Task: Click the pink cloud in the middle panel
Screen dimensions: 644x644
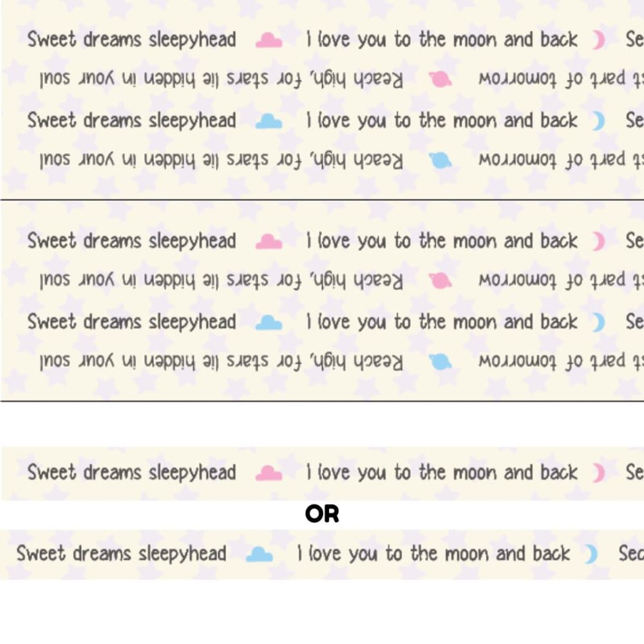Action: pyautogui.click(x=269, y=241)
